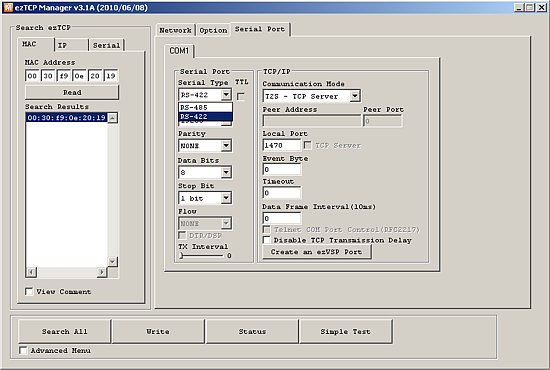The height and width of the screenshot is (370, 550).
Task: Click the Local Port input field
Action: click(x=282, y=145)
